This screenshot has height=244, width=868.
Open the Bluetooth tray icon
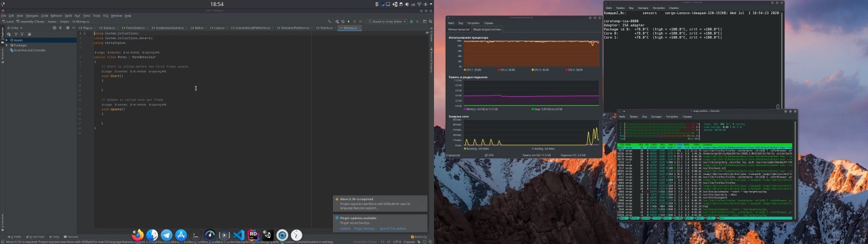(425, 4)
